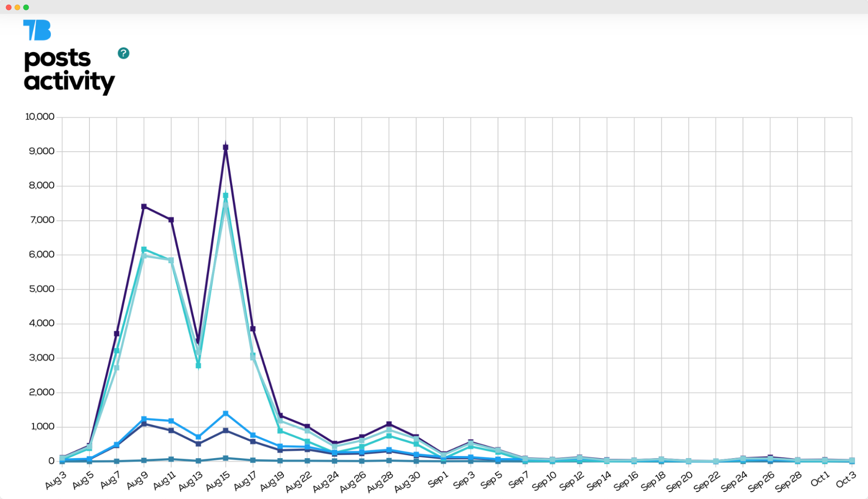Screen dimensions: 868x499
Task: Click the y-axis label 7,000
Action: (42, 220)
